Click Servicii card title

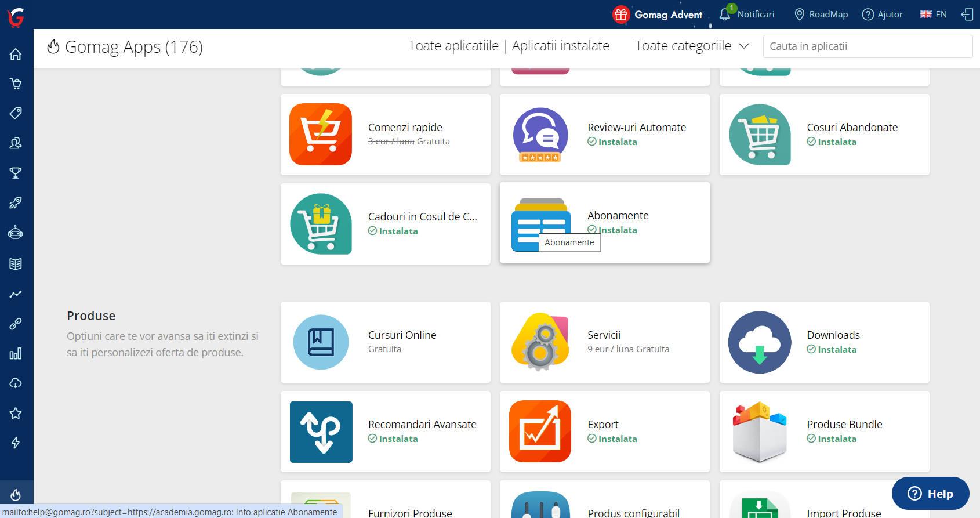[x=604, y=335]
